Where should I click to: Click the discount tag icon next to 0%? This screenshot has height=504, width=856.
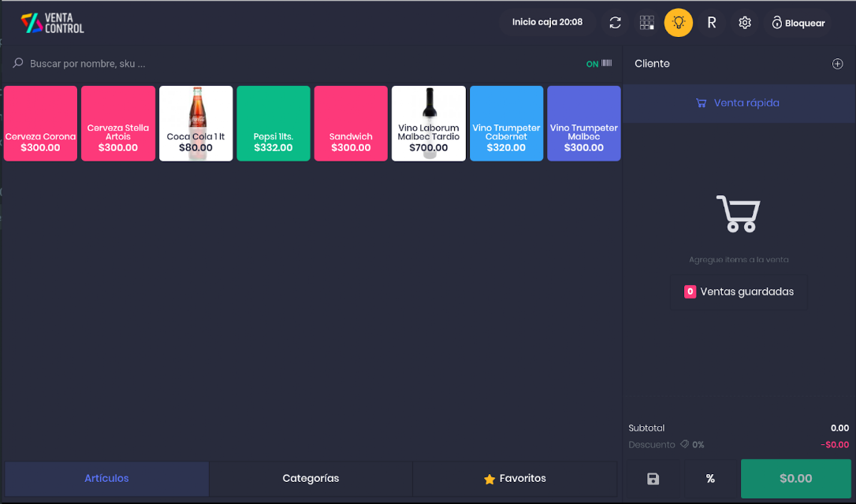(x=685, y=445)
